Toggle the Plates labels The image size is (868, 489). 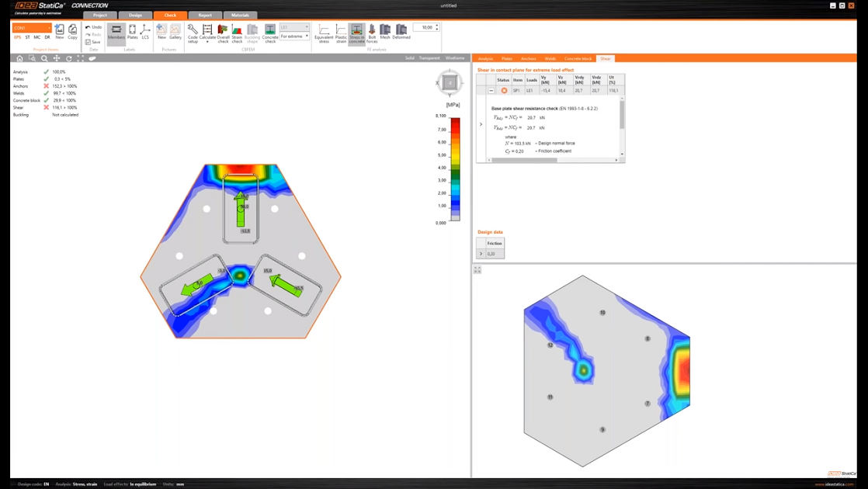(132, 32)
